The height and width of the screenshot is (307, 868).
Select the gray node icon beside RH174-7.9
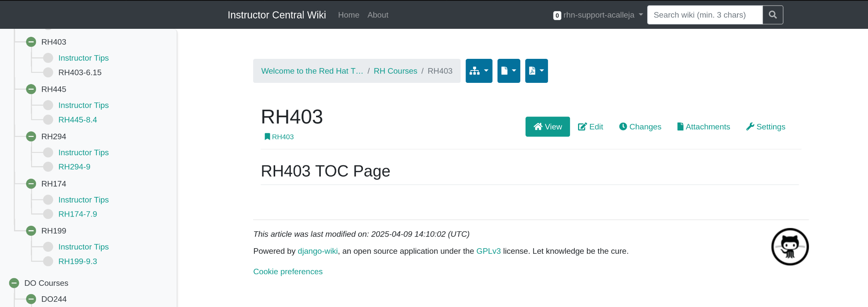[x=48, y=214]
